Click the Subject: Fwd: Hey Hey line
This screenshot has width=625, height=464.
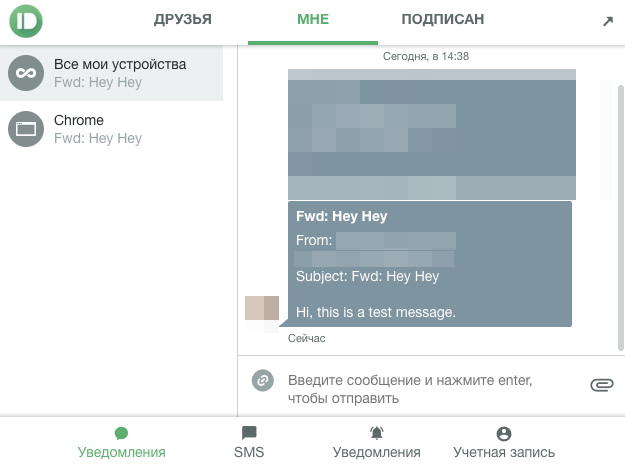click(x=367, y=276)
